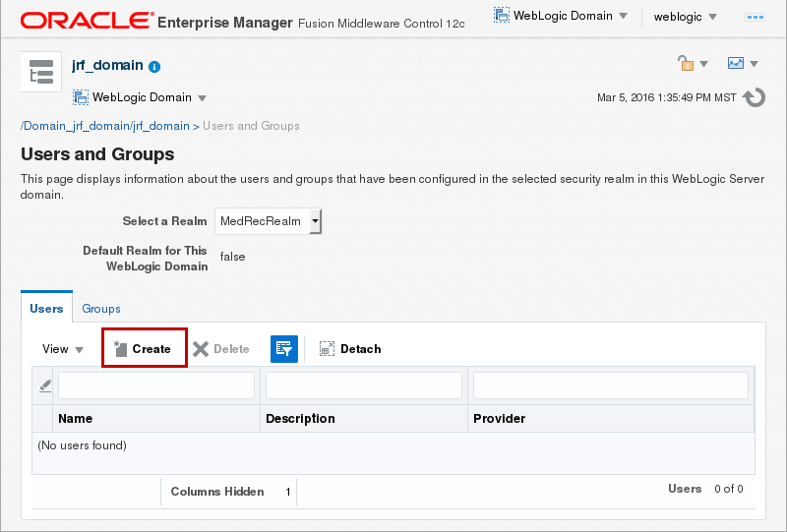Open the View menu in table toolbar
The width and height of the screenshot is (787, 532).
(x=63, y=349)
